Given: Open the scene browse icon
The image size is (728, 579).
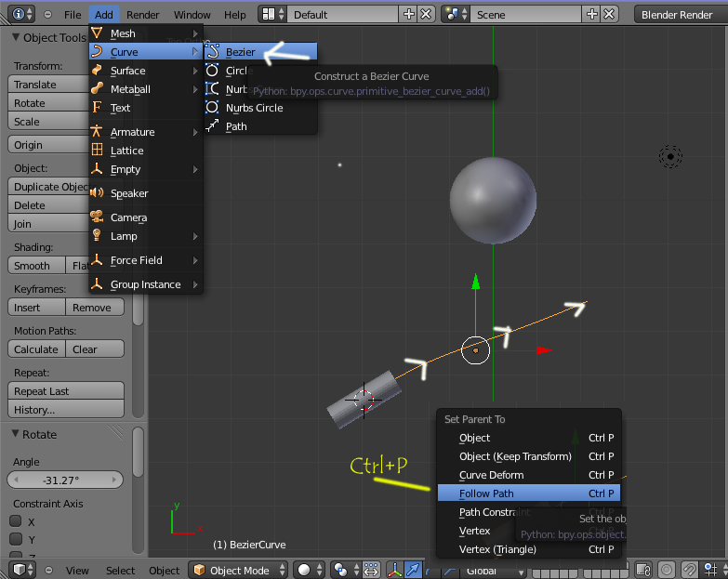Looking at the screenshot, I should (456, 14).
